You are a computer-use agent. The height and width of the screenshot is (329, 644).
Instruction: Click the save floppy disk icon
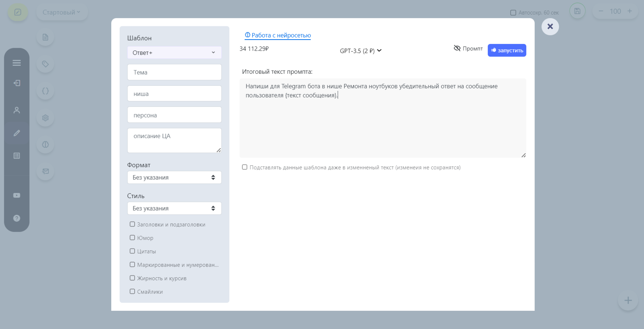[577, 11]
